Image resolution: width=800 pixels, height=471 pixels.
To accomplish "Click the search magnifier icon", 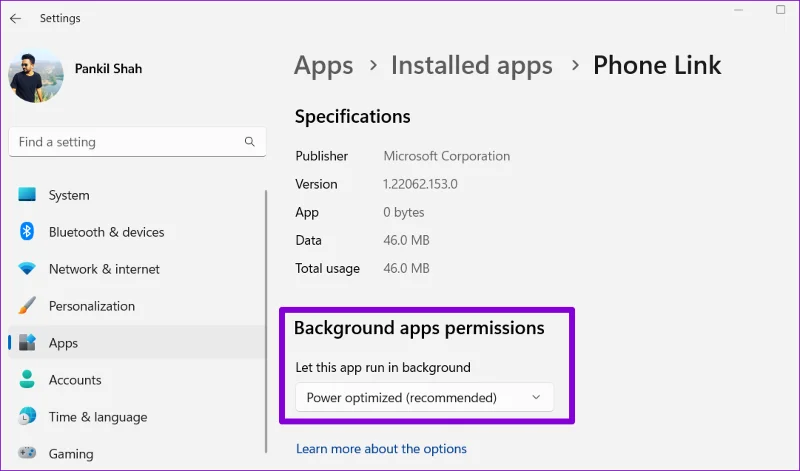I will pyautogui.click(x=249, y=142).
